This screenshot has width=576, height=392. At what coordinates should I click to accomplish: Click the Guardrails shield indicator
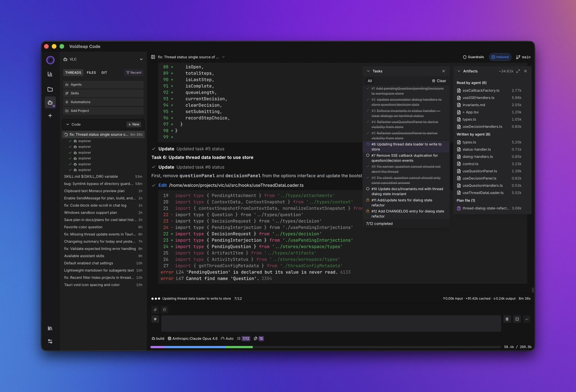tap(473, 57)
